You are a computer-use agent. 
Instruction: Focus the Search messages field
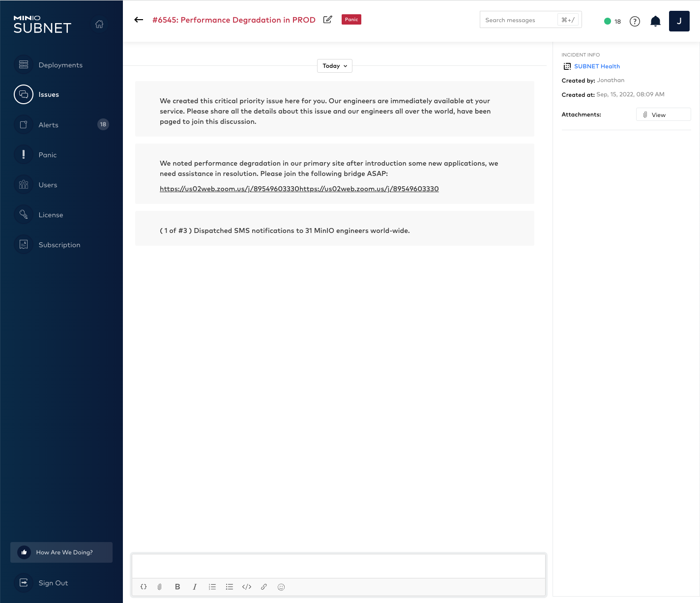[x=519, y=20]
